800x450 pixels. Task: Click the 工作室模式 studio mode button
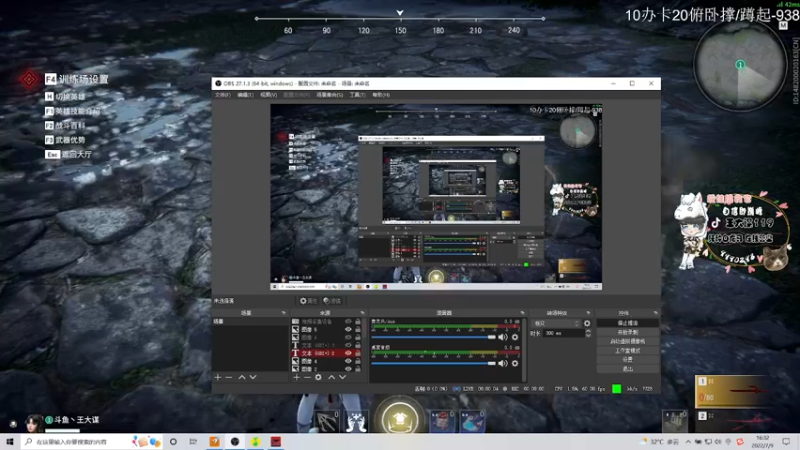[x=628, y=351]
